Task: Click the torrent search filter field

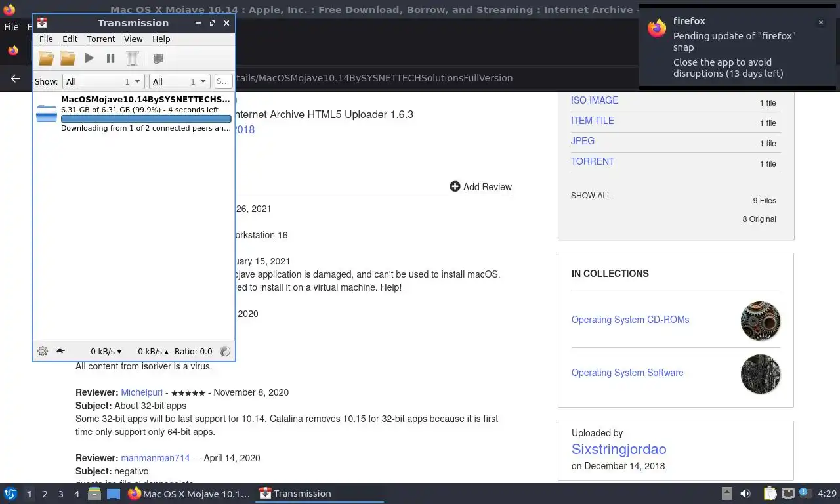Action: pos(223,81)
